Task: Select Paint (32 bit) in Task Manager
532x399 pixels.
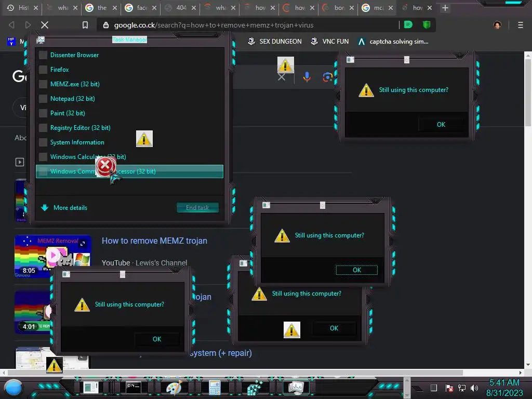Action: [129, 113]
